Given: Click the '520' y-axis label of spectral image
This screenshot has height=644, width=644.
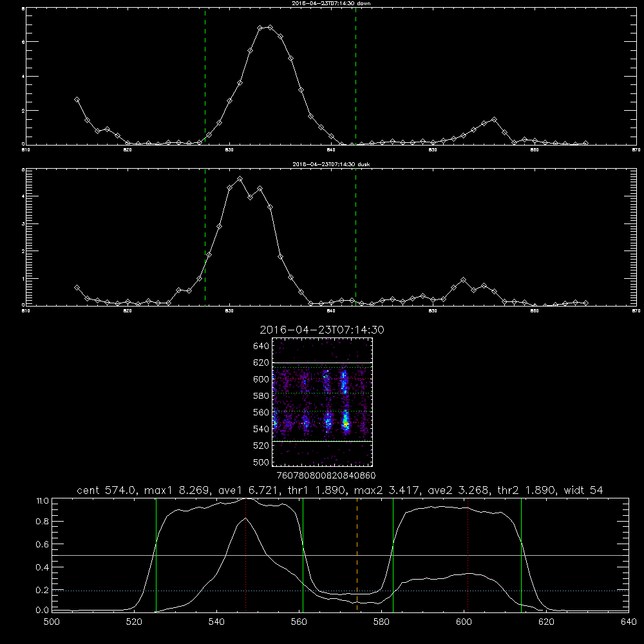Looking at the screenshot, I should click(x=261, y=446).
